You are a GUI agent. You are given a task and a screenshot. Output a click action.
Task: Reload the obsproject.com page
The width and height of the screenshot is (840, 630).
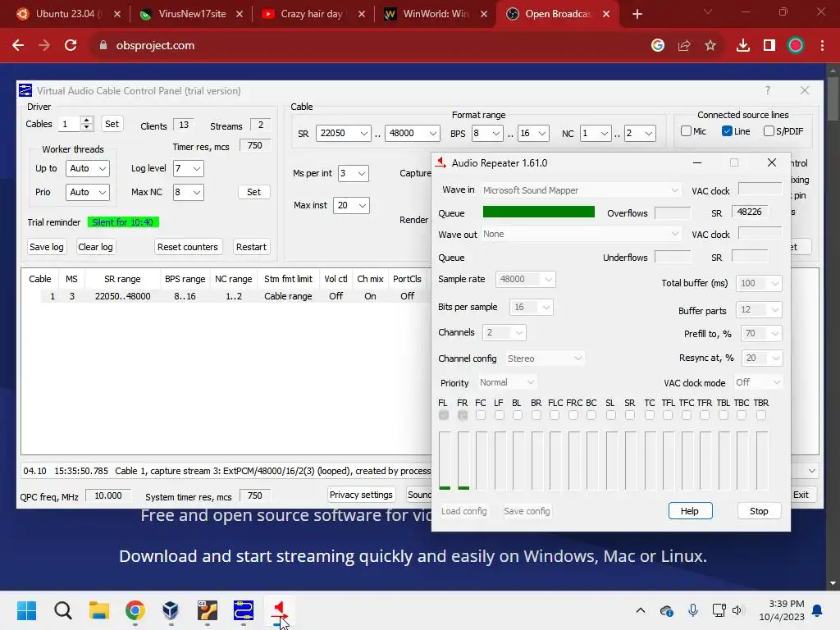click(x=71, y=46)
